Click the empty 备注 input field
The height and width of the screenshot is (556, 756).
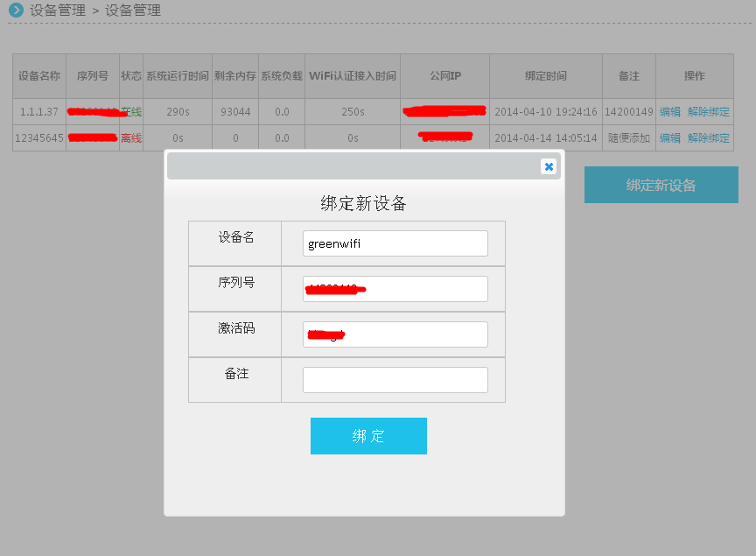(x=395, y=380)
